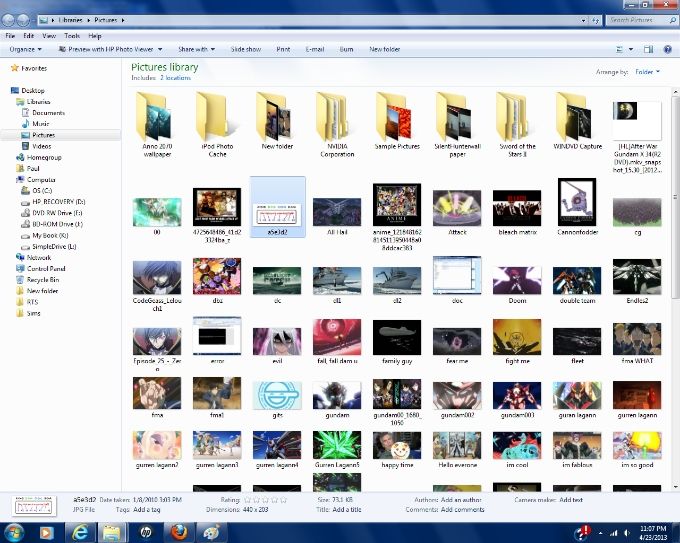This screenshot has width=680, height=543.
Task: Open the View menu
Action: tap(49, 36)
